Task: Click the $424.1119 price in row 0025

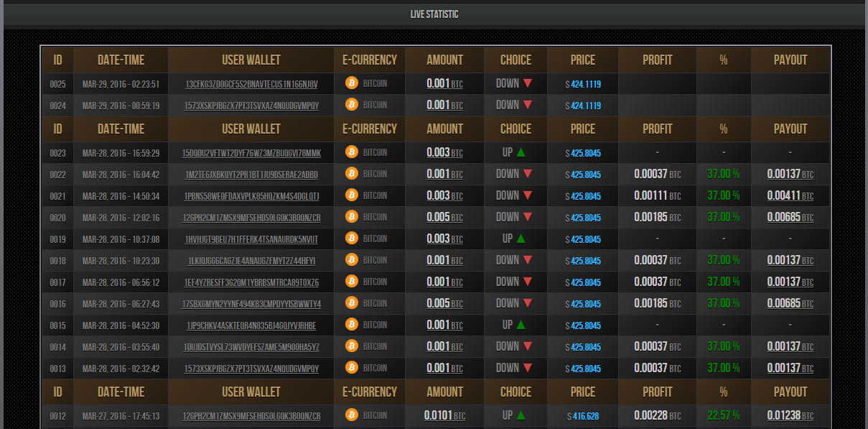Action: 583,84
